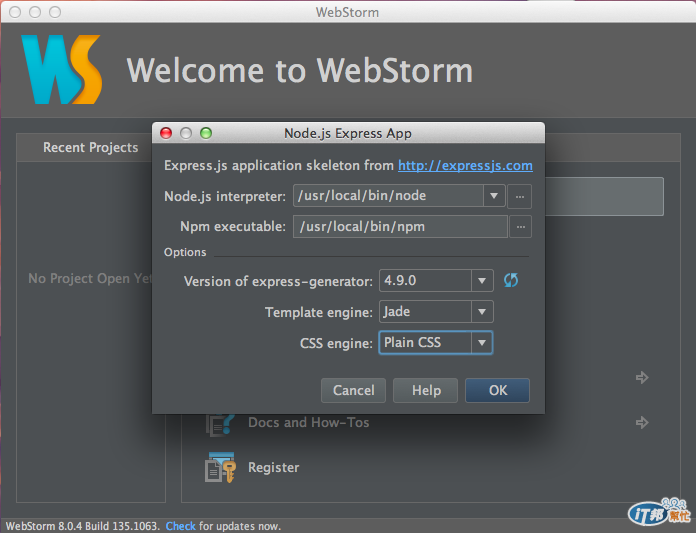Image resolution: width=696 pixels, height=533 pixels.
Task: Click the WebStorm WS logo
Action: tap(62, 70)
